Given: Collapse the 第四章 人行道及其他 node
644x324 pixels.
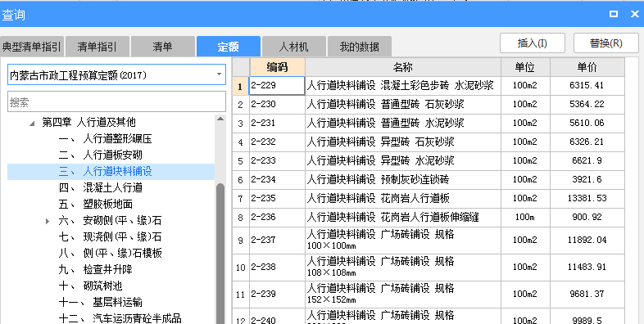Looking at the screenshot, I should pyautogui.click(x=33, y=123).
